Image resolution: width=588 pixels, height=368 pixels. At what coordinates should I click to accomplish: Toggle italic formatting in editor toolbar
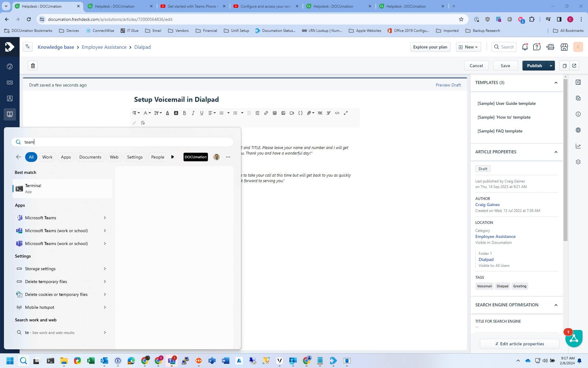click(x=193, y=113)
